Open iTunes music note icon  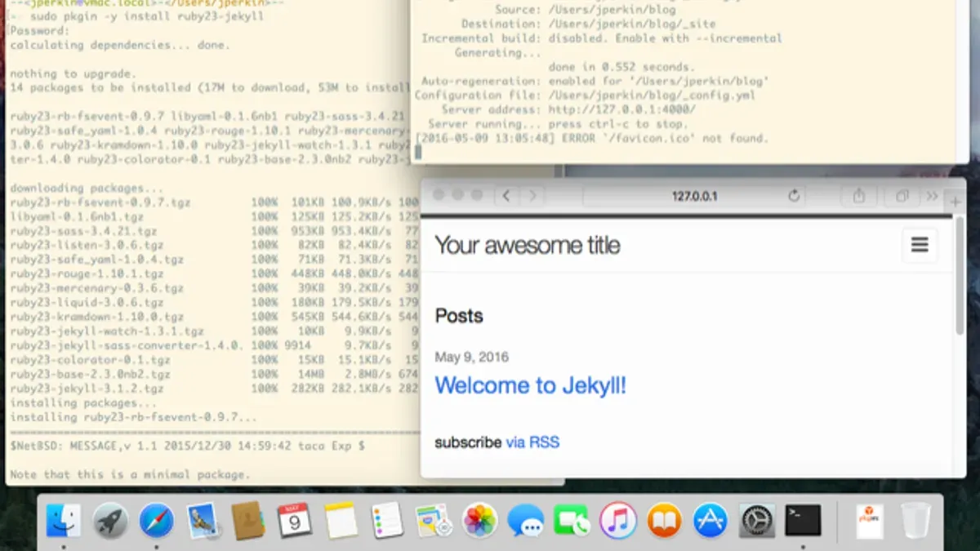click(x=618, y=520)
